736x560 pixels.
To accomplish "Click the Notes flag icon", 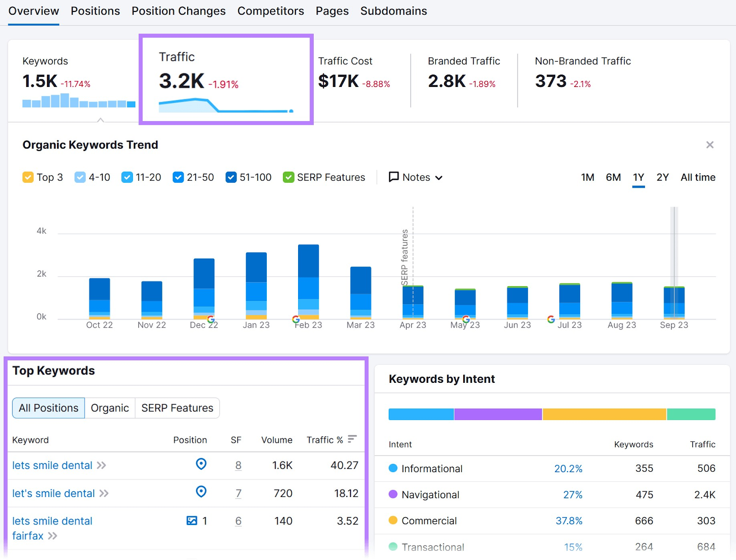I will pos(394,177).
